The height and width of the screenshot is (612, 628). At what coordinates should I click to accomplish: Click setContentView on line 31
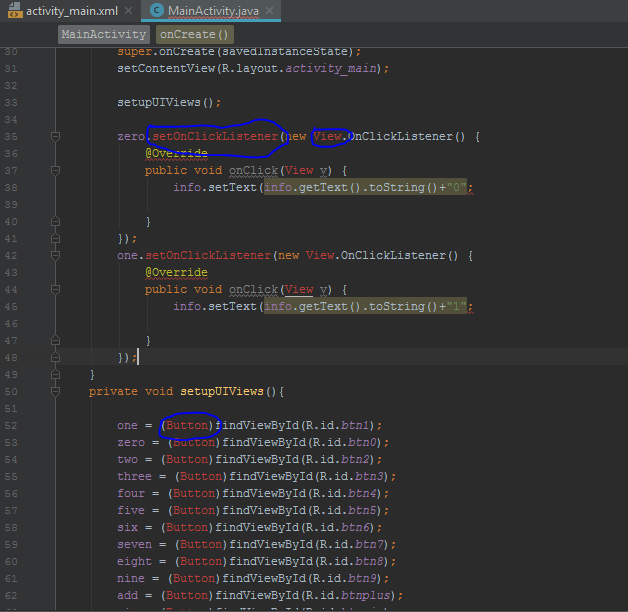click(x=166, y=68)
